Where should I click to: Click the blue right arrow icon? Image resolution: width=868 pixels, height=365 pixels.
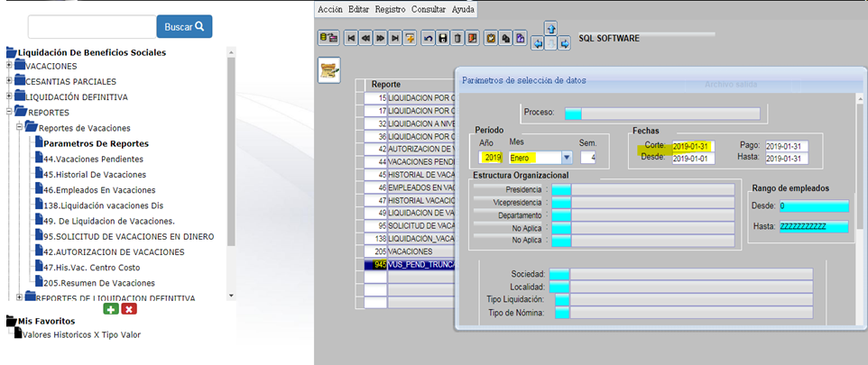point(565,42)
